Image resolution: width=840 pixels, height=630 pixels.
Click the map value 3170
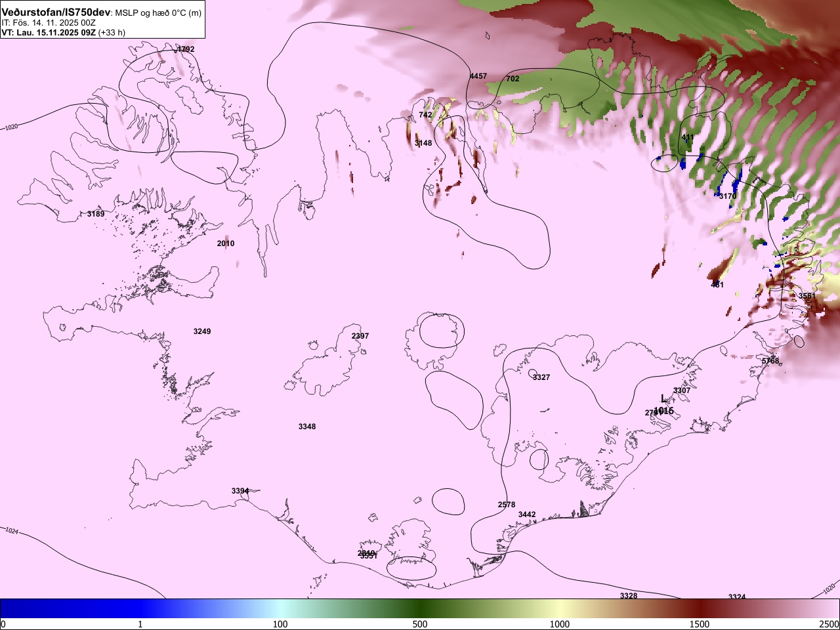point(728,196)
